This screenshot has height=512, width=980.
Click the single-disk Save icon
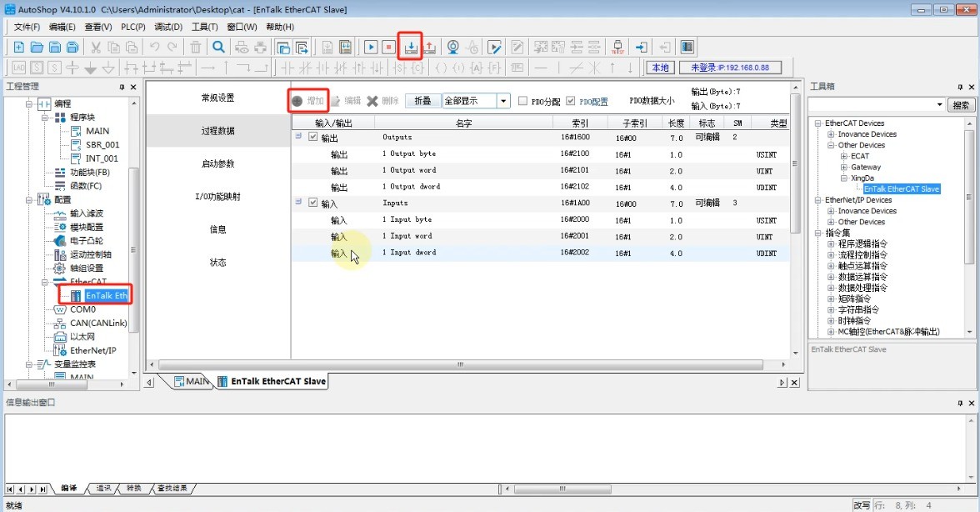pos(55,47)
